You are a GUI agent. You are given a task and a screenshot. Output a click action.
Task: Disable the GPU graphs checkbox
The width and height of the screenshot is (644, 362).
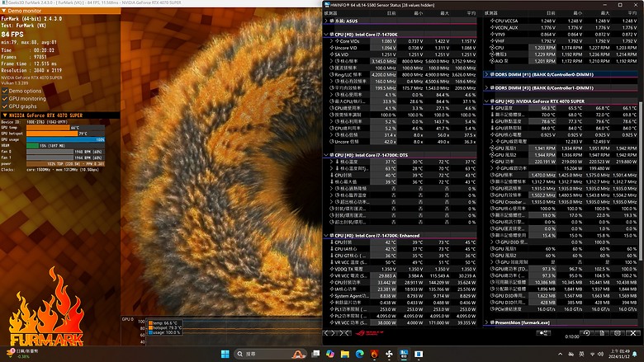(5, 106)
